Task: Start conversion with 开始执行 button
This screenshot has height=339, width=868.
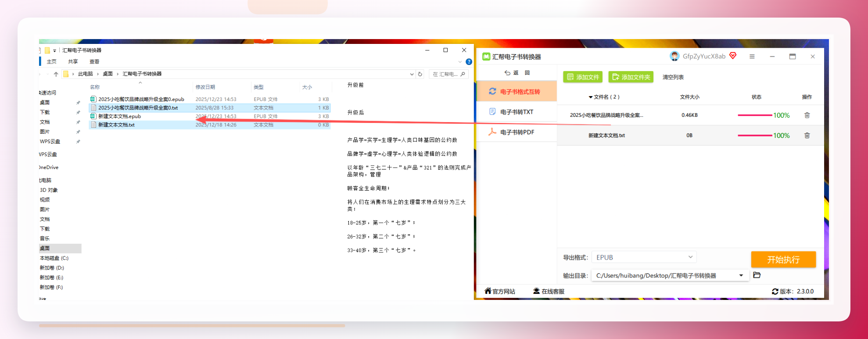Action: tap(783, 260)
